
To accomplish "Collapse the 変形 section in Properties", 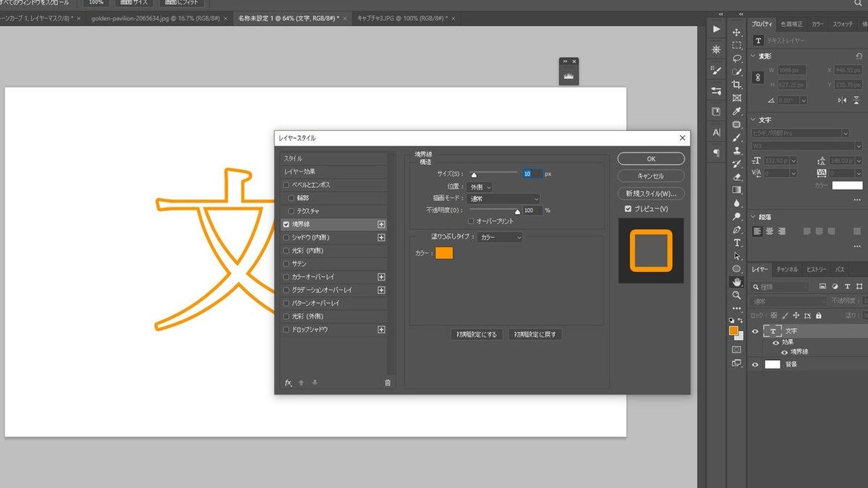I will click(753, 56).
